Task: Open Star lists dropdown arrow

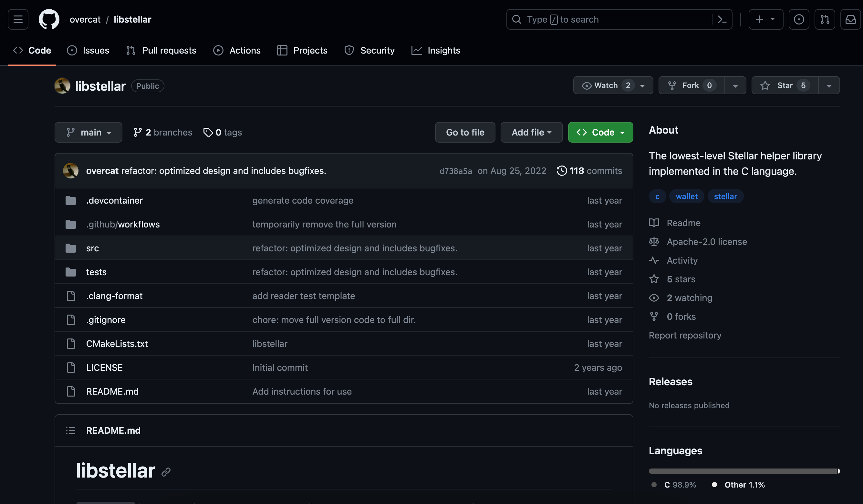Action: 829,86
